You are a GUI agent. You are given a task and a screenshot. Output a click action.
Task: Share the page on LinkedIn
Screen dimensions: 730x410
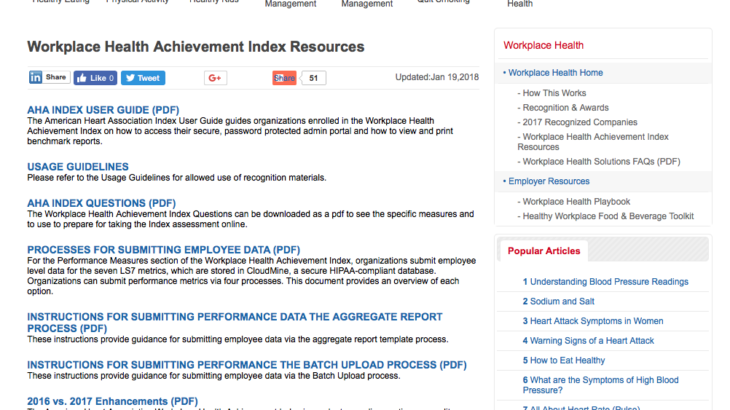click(49, 77)
